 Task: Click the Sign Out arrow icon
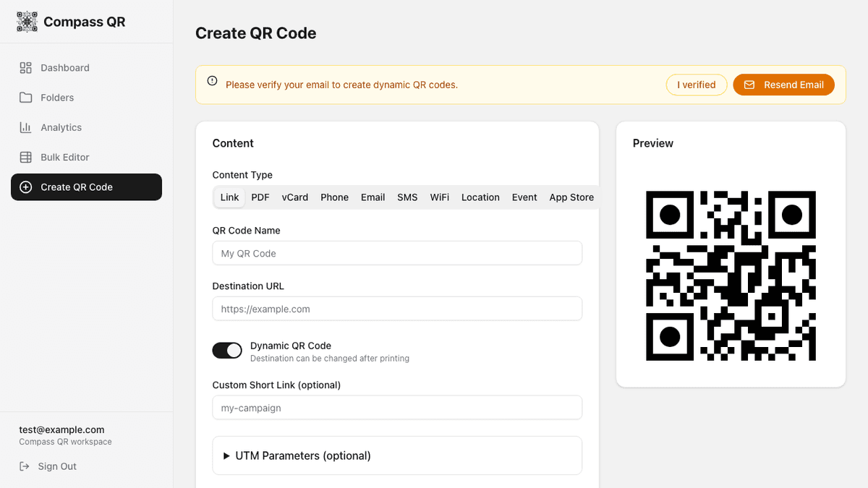click(25, 466)
